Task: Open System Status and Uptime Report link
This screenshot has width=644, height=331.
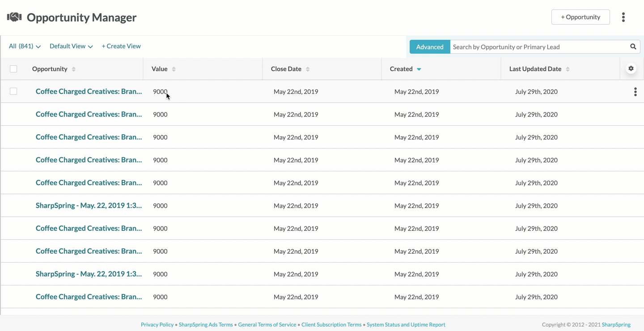Action: 406,325
